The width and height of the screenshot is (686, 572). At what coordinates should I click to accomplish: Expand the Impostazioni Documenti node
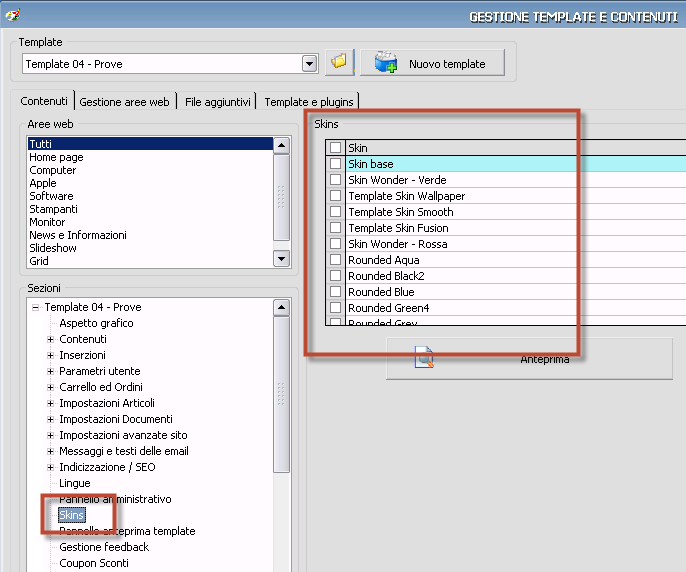[50, 419]
